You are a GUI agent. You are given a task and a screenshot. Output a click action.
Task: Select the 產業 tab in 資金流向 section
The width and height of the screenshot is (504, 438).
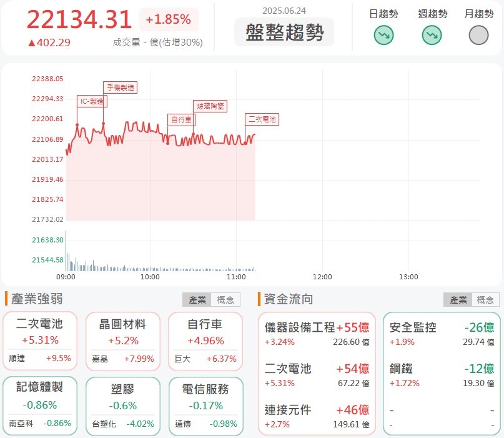[x=458, y=300]
